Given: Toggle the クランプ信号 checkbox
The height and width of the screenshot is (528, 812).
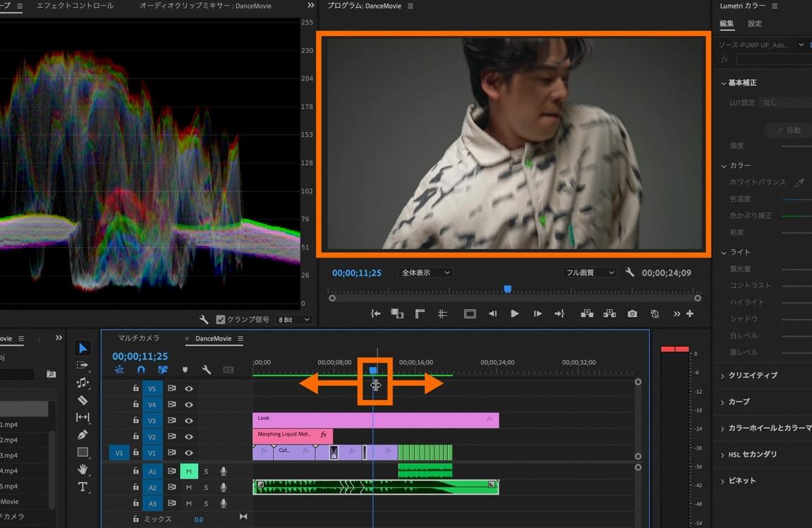Looking at the screenshot, I should pos(221,320).
